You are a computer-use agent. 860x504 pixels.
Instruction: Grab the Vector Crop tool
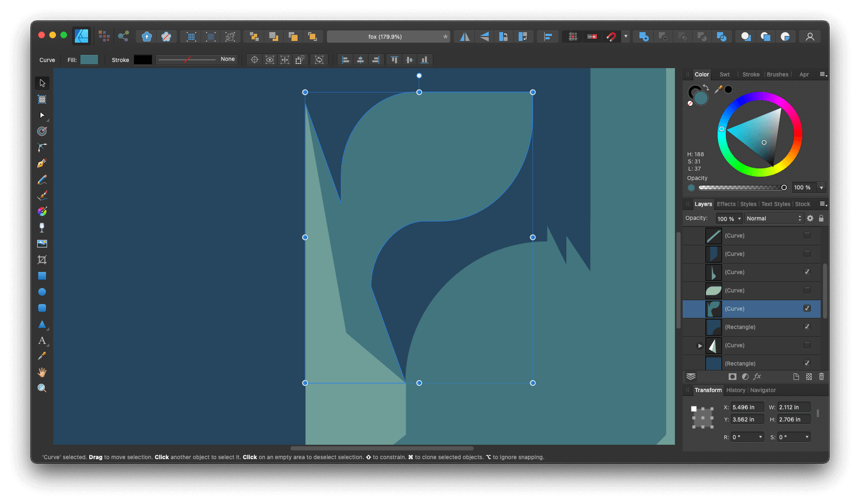pyautogui.click(x=42, y=259)
